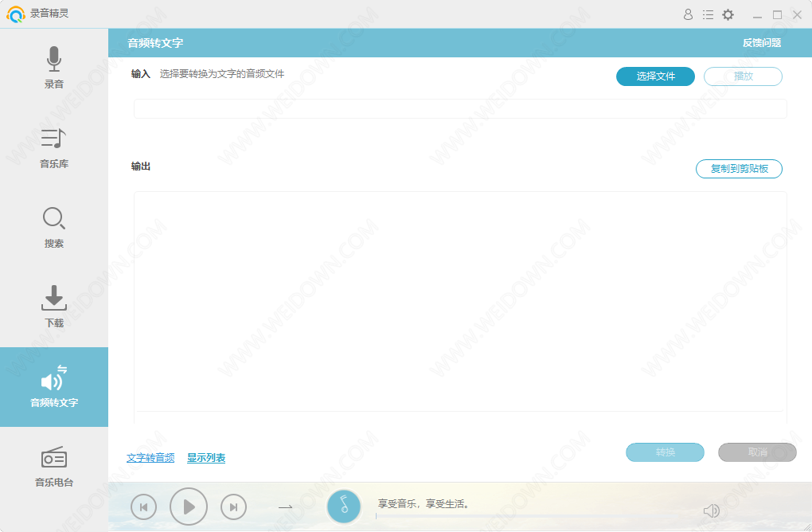
Task: Play the current track
Action: pos(189,507)
